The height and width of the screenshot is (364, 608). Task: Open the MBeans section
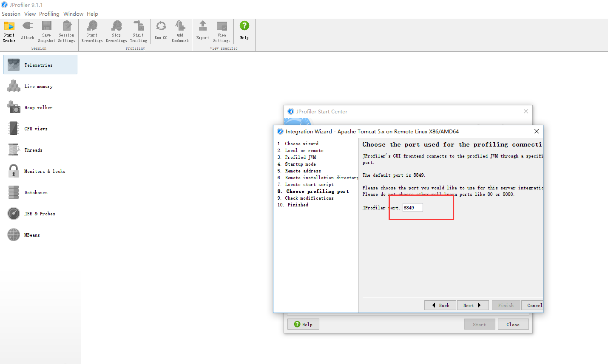click(x=40, y=235)
